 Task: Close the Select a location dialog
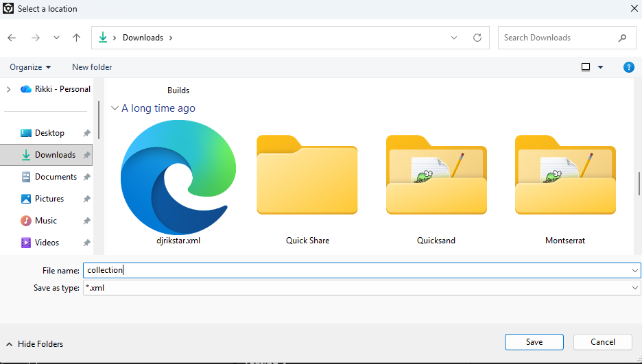click(x=634, y=9)
